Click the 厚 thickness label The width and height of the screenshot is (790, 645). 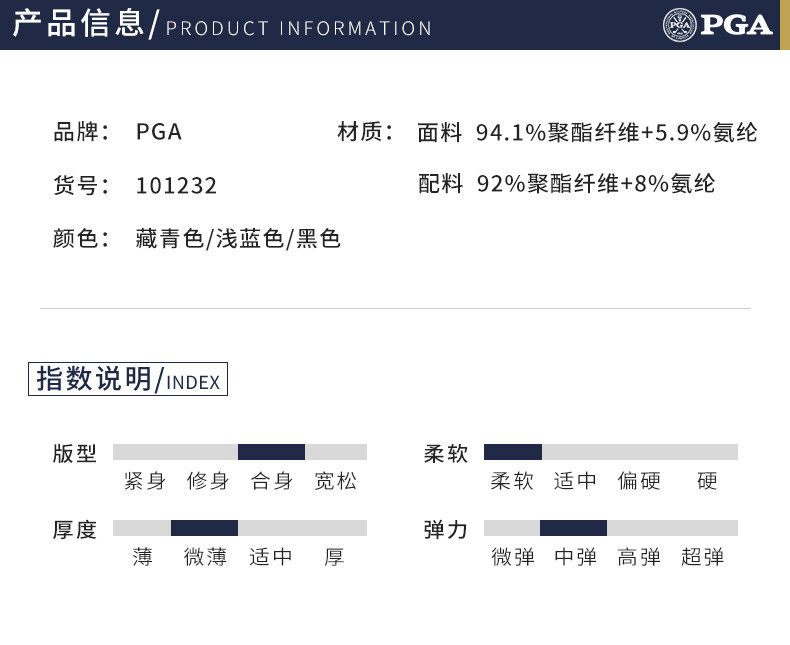coord(334,557)
